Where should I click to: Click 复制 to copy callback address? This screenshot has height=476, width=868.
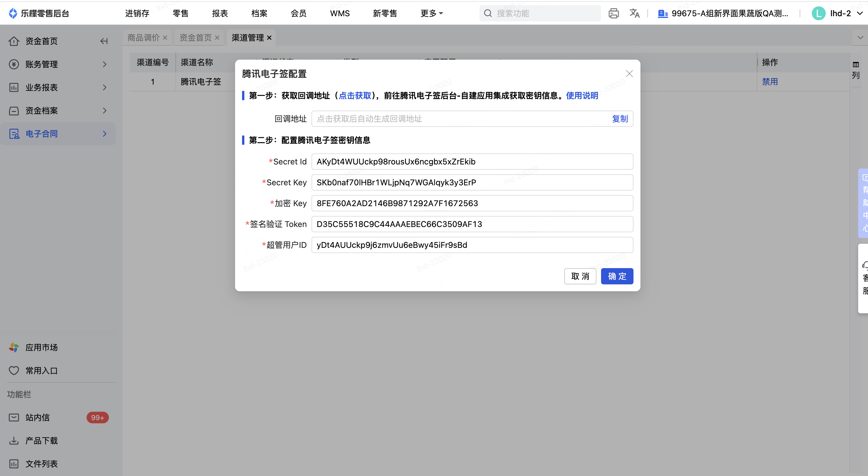pyautogui.click(x=620, y=119)
